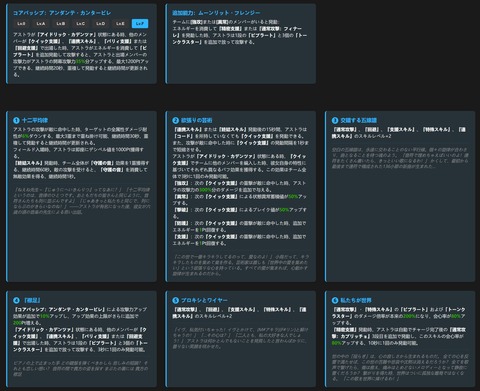Click the number 2 circle icon
Screen dimensions: 480x391
(x=176, y=120)
